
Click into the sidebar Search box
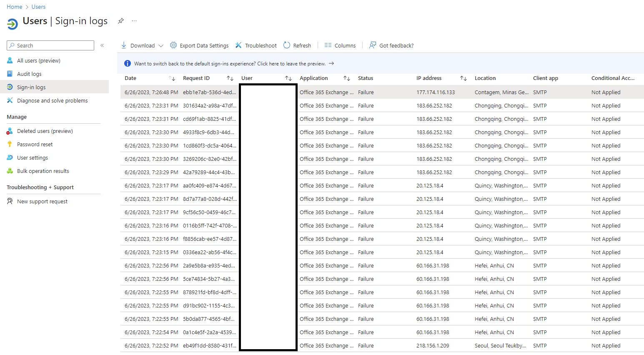[x=50, y=45]
